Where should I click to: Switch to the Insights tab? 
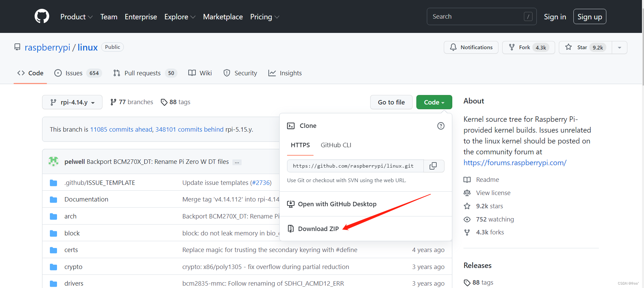point(285,73)
